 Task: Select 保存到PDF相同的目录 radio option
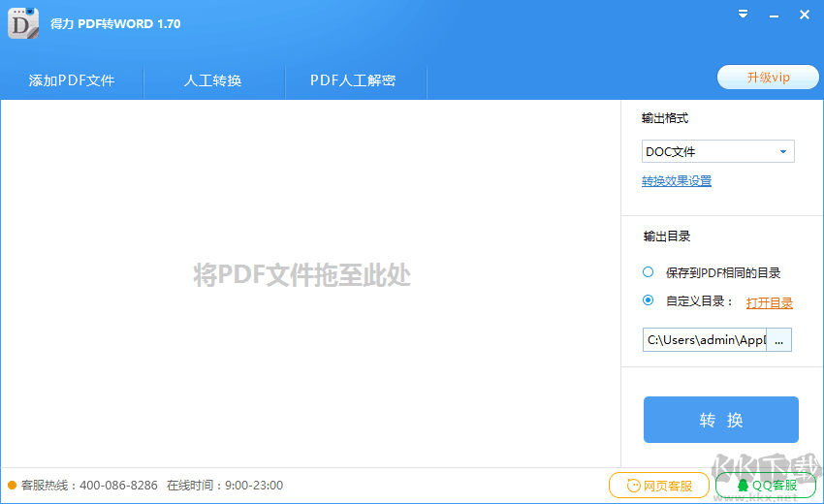click(x=648, y=272)
